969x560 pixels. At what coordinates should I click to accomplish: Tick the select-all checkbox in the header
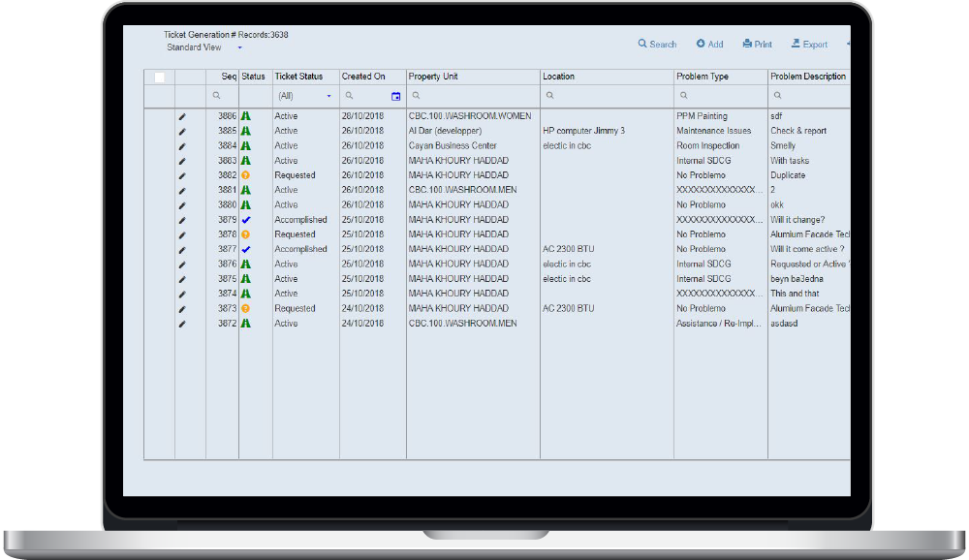159,78
